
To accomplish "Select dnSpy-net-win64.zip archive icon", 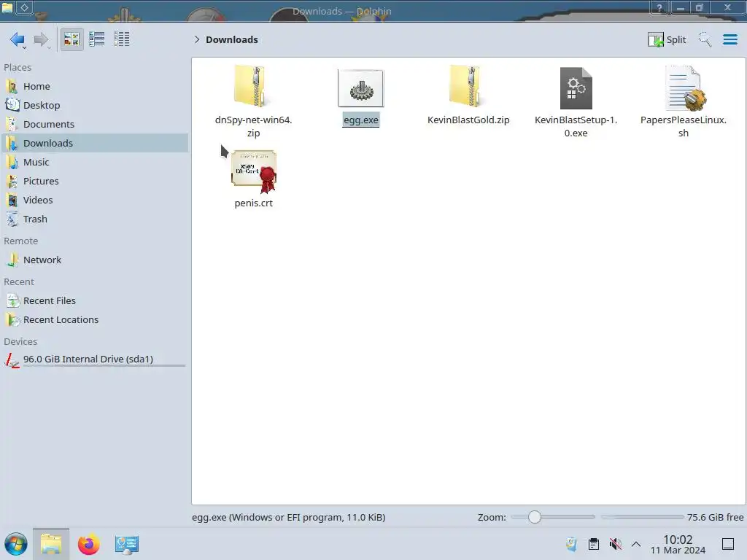I will pos(251,86).
